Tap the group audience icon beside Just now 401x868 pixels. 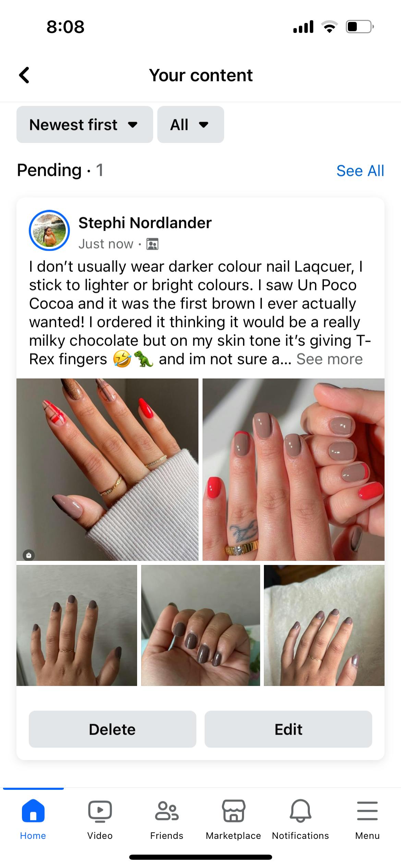click(153, 244)
